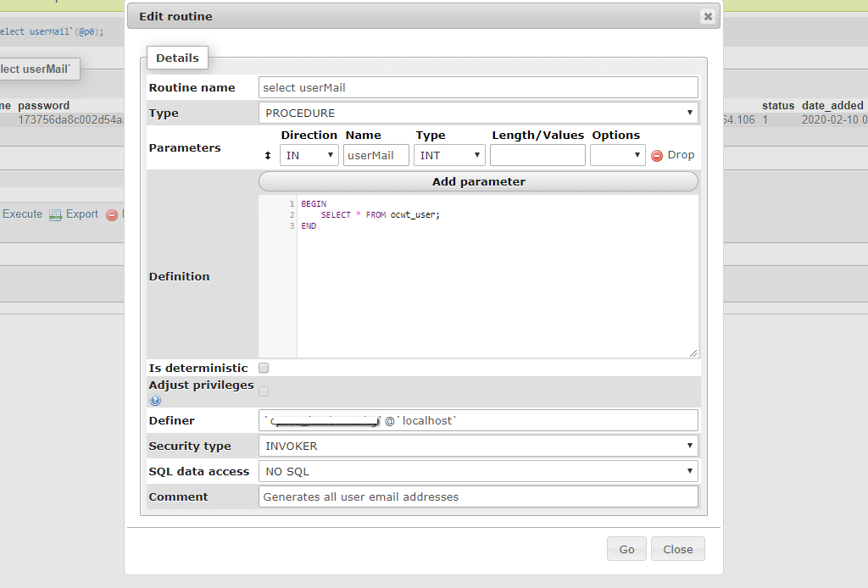Click the Add parameter button
The width and height of the screenshot is (868, 588).
point(478,181)
